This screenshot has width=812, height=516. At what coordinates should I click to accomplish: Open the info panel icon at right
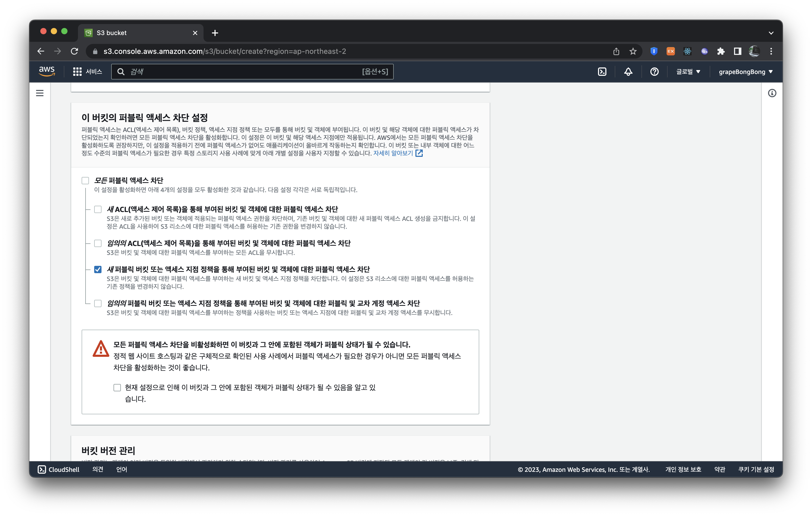pos(772,93)
